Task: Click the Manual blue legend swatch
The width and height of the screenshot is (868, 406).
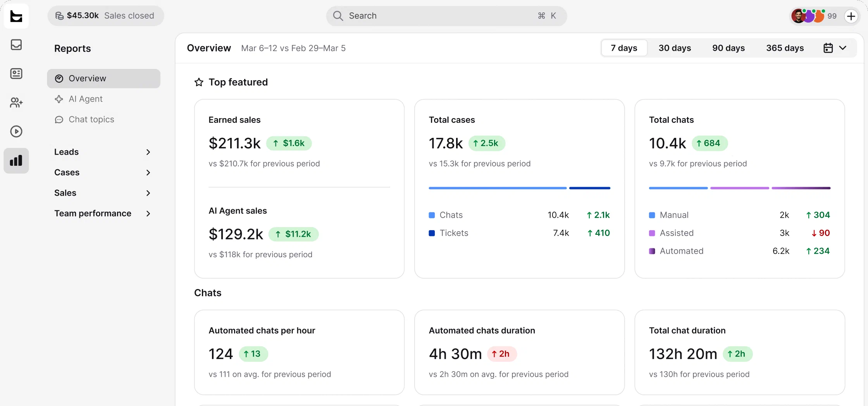Action: [652, 215]
